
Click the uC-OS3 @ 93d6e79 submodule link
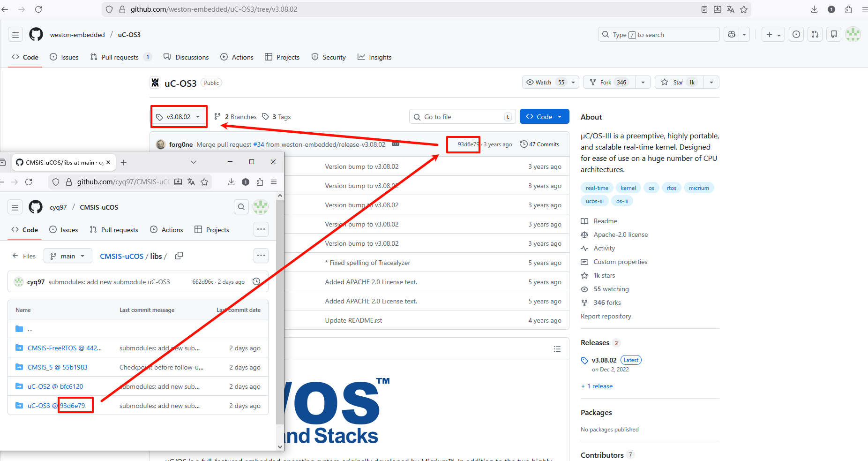click(56, 406)
